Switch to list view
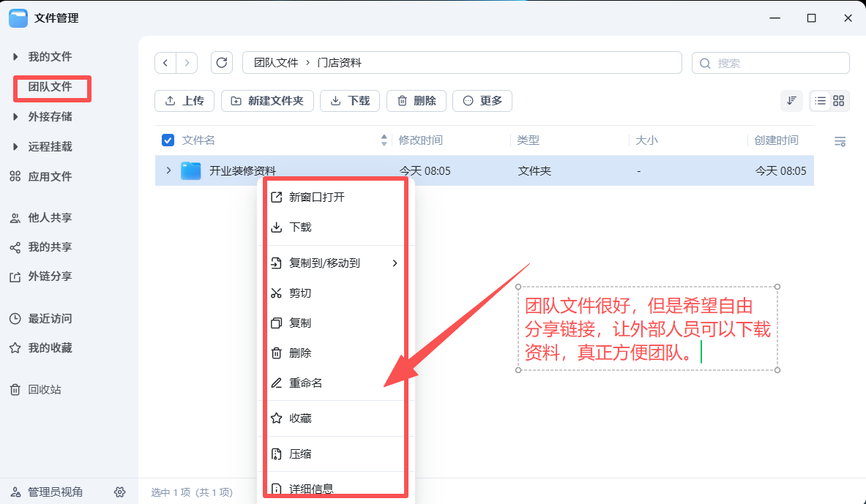Screen dimensions: 866x504 point(820,100)
